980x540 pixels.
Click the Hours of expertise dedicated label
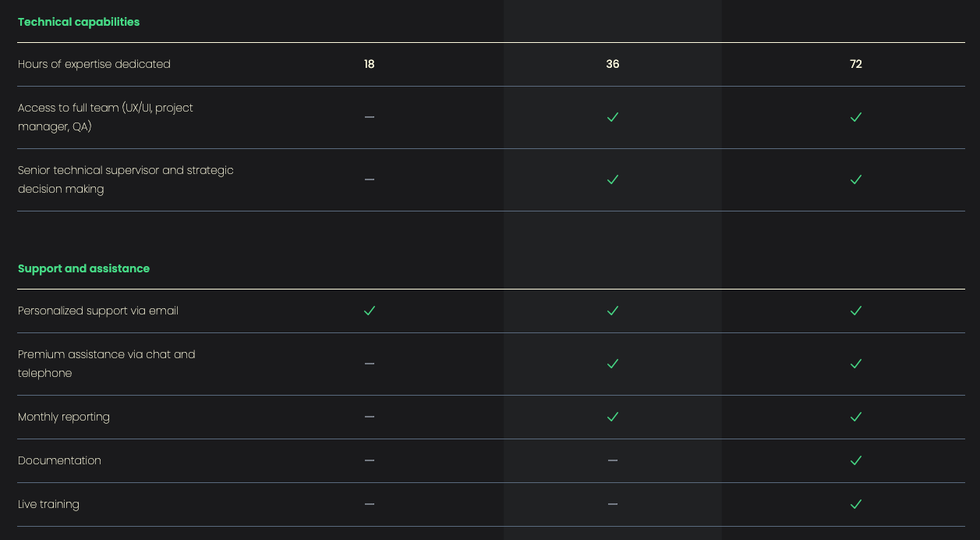tap(94, 64)
